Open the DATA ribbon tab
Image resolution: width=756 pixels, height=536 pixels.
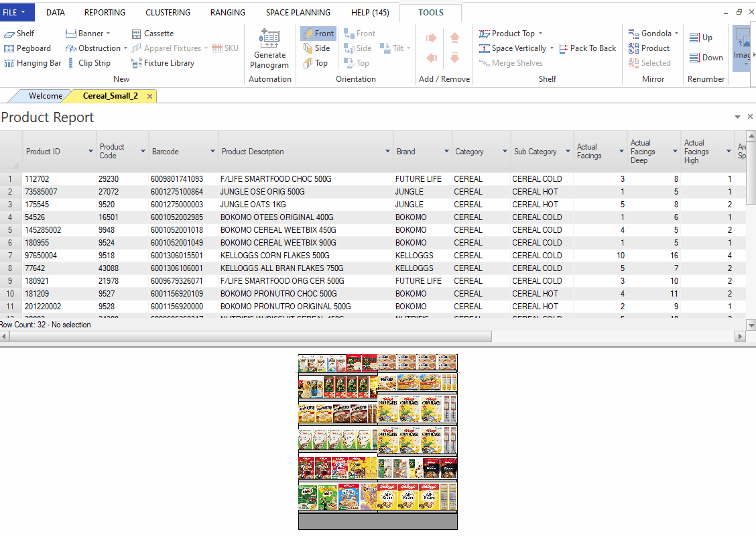(56, 13)
